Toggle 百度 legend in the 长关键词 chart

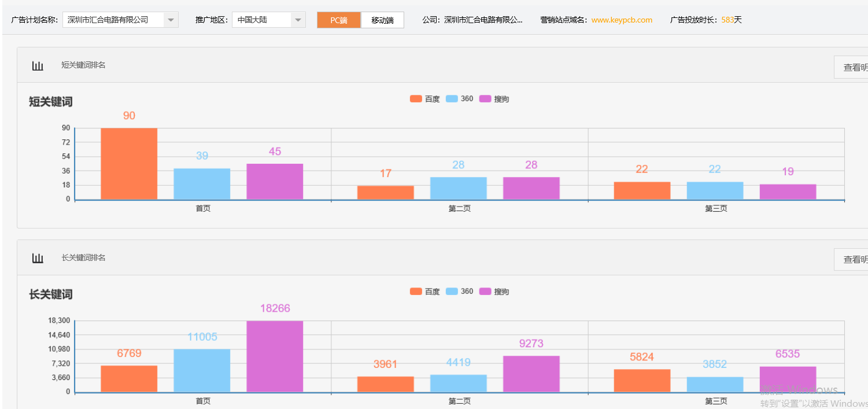point(424,292)
